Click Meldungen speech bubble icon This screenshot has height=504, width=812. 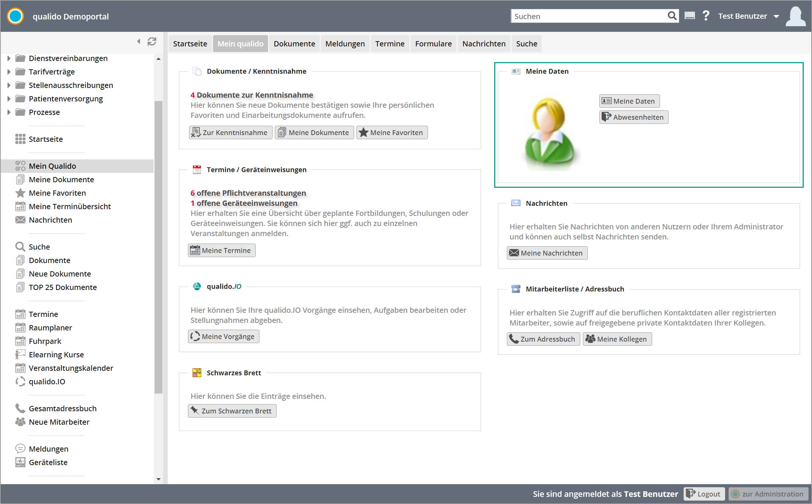pyautogui.click(x=20, y=449)
